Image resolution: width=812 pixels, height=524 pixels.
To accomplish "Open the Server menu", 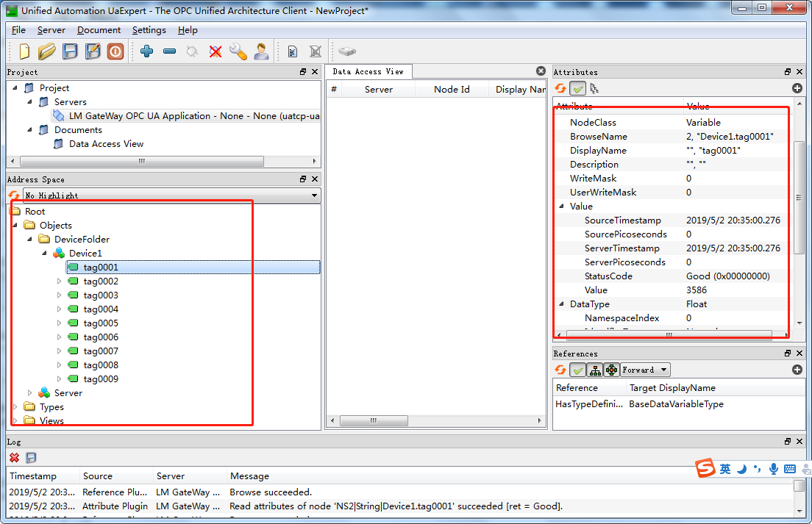I will 51,30.
